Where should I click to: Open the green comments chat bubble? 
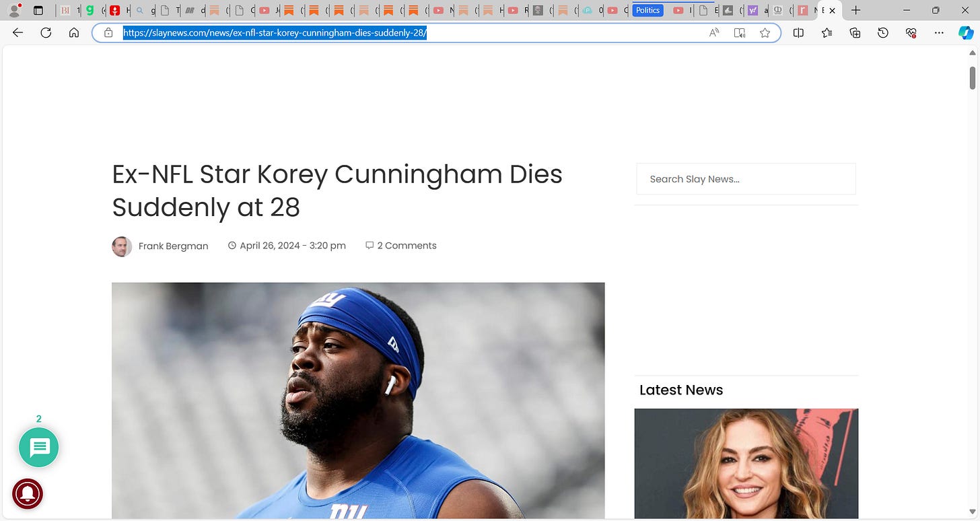point(39,448)
